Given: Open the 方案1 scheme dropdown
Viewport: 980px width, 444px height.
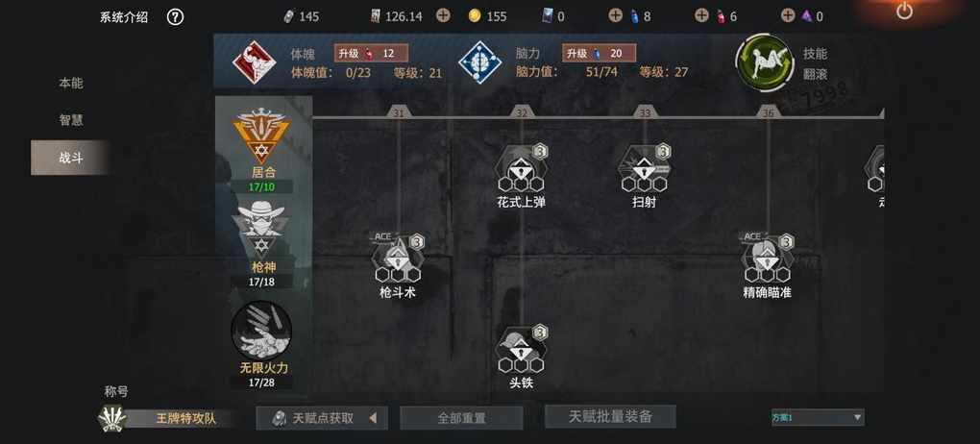Looking at the screenshot, I should click(818, 418).
